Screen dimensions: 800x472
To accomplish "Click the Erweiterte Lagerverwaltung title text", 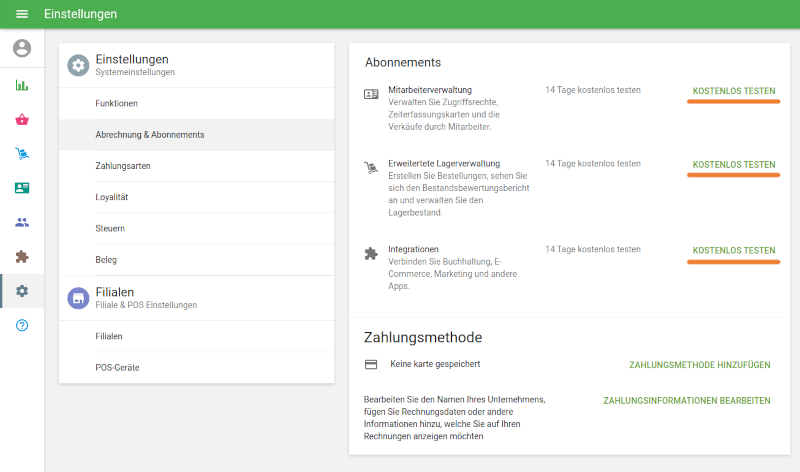I will pos(444,163).
